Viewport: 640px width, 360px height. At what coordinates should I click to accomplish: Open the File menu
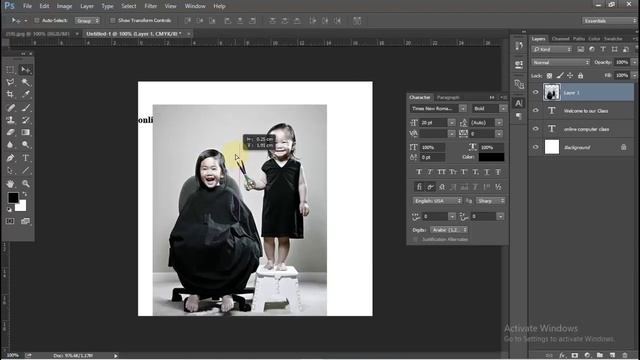coord(27,6)
